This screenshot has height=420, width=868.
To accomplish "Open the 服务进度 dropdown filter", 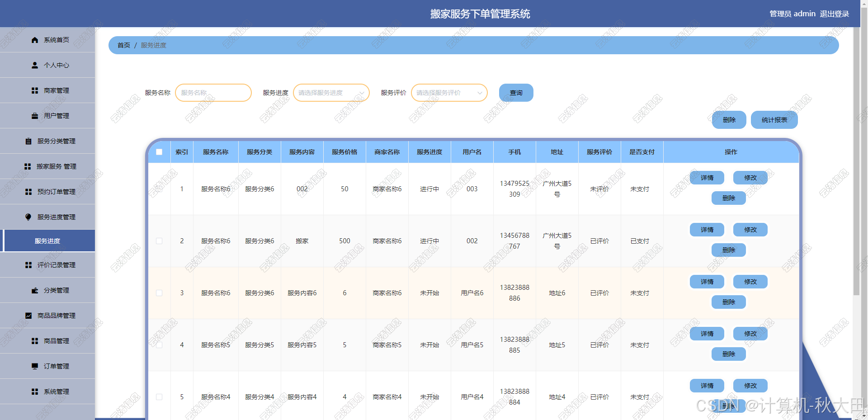I will tap(331, 93).
